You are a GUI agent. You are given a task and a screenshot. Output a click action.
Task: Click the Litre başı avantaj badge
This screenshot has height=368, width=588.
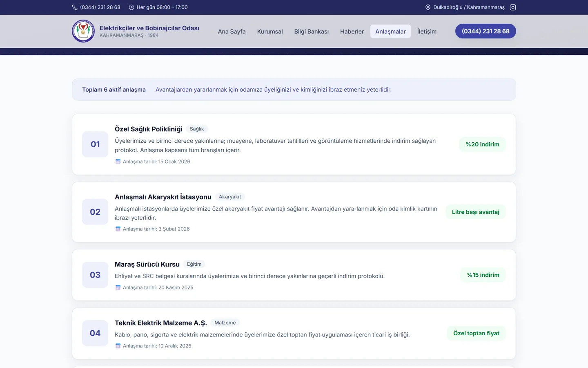(476, 212)
